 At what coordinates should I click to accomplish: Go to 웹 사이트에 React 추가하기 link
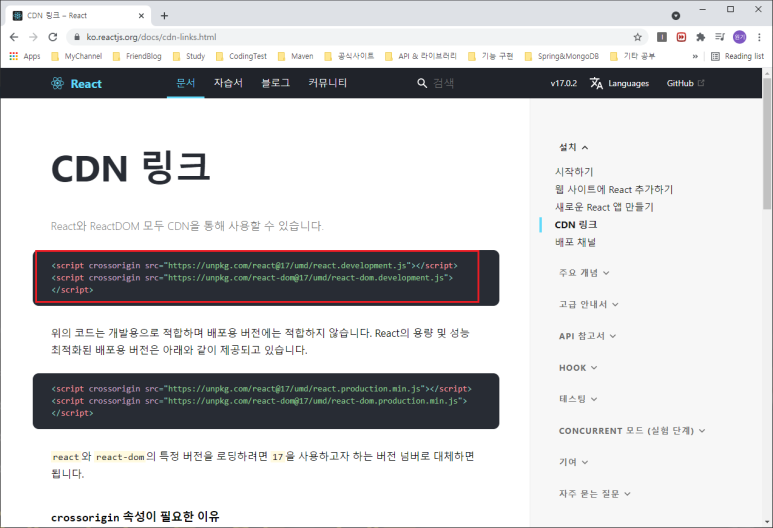(x=614, y=189)
